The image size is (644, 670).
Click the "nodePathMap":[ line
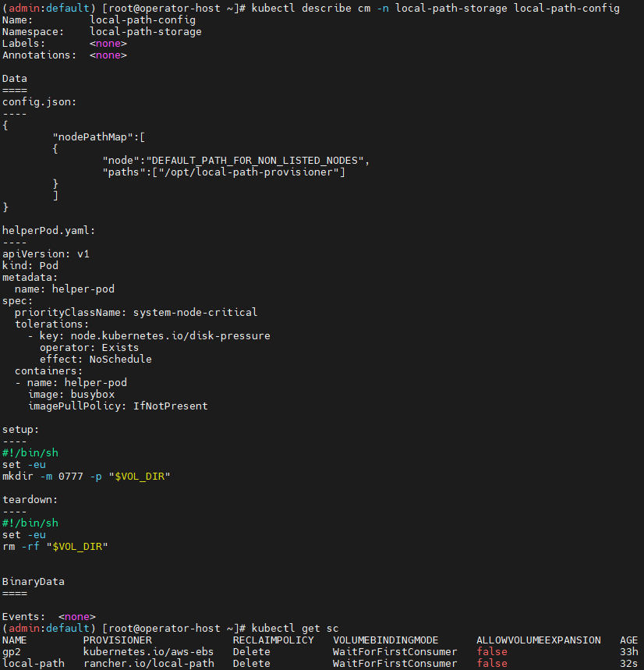click(x=99, y=137)
